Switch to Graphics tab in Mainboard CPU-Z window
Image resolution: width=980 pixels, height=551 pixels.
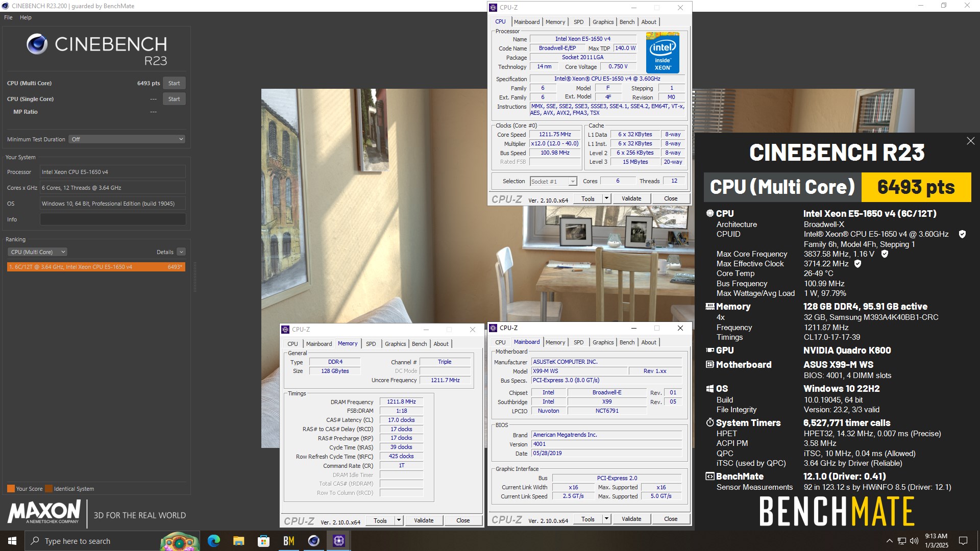(603, 342)
